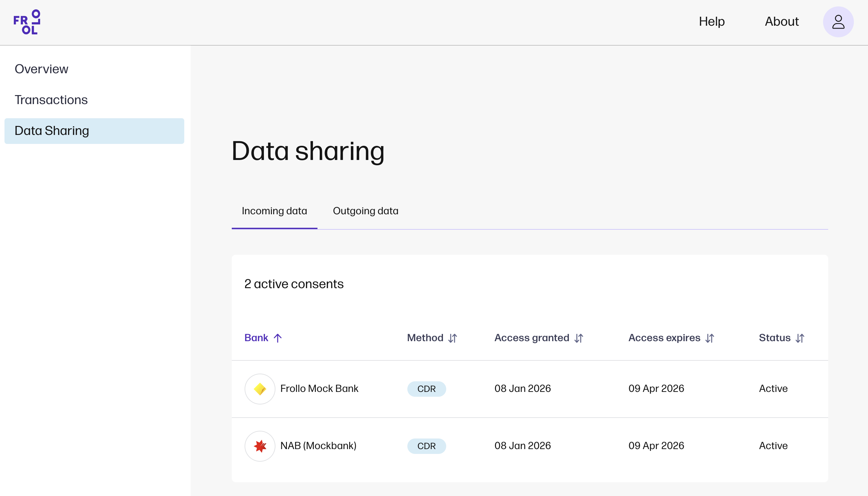The image size is (868, 496).
Task: Click the CDR badge for NAB Mockbank
Action: click(x=426, y=446)
